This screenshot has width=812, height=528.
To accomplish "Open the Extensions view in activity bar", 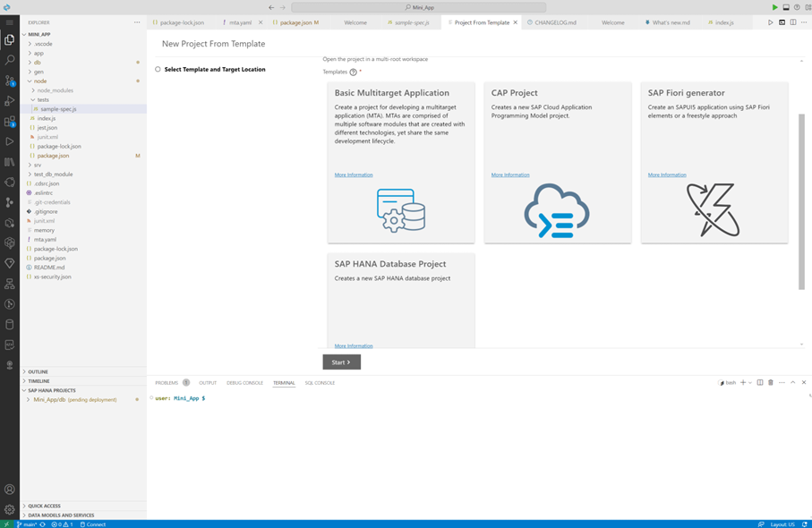I will [9, 121].
